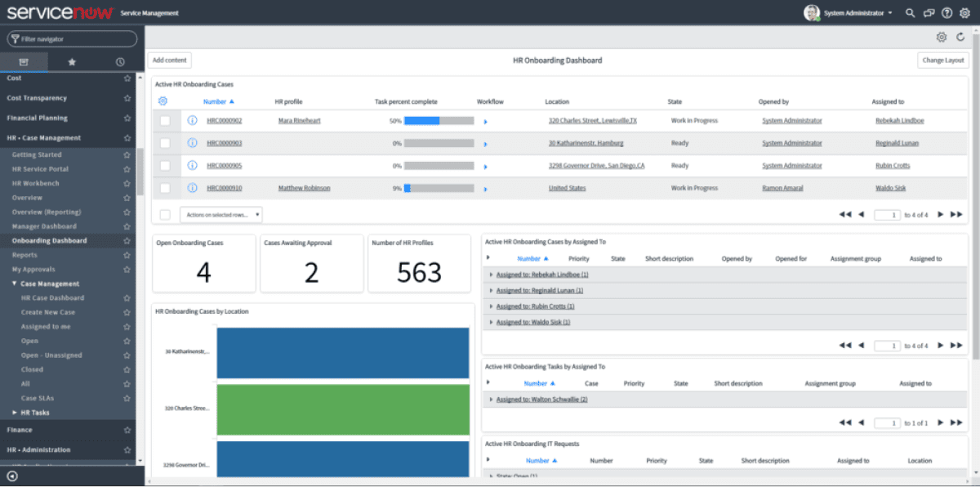Open Mara Rineheart HR profile link
Image resolution: width=980 pixels, height=487 pixels.
(300, 121)
